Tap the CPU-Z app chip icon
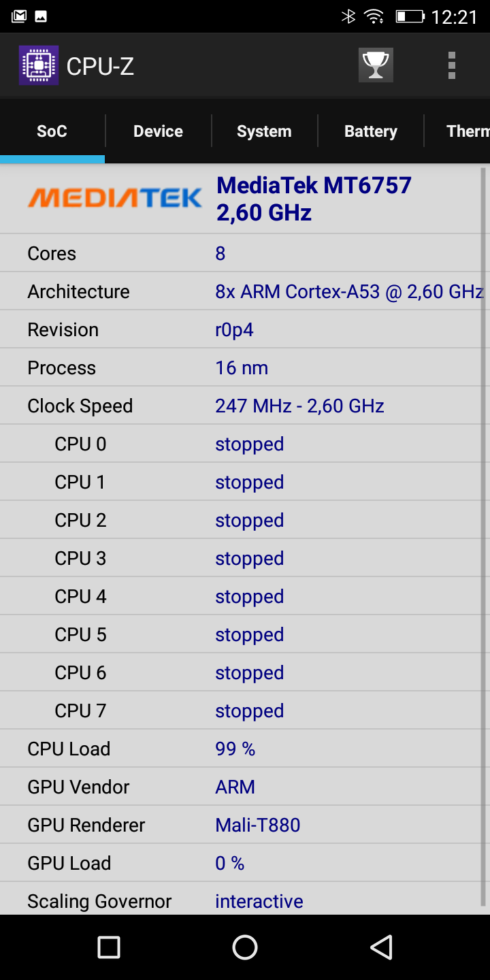This screenshot has height=980, width=490. click(x=39, y=66)
